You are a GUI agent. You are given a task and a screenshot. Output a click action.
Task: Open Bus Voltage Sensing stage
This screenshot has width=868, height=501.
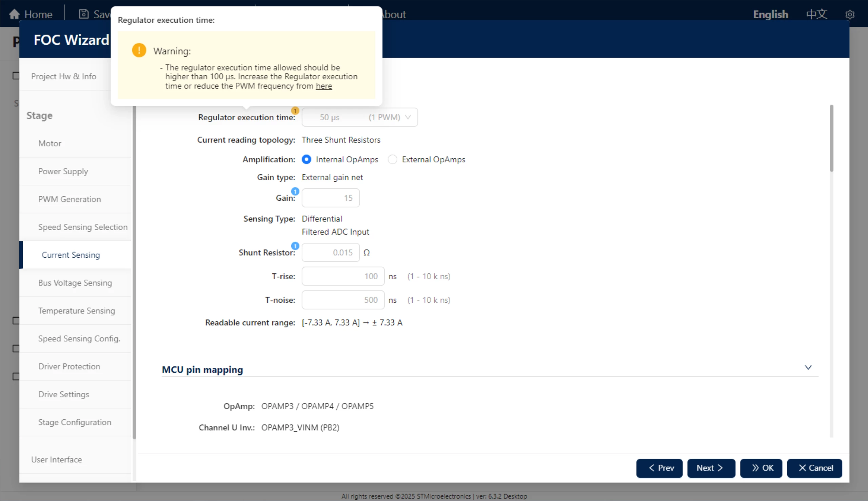pos(75,283)
